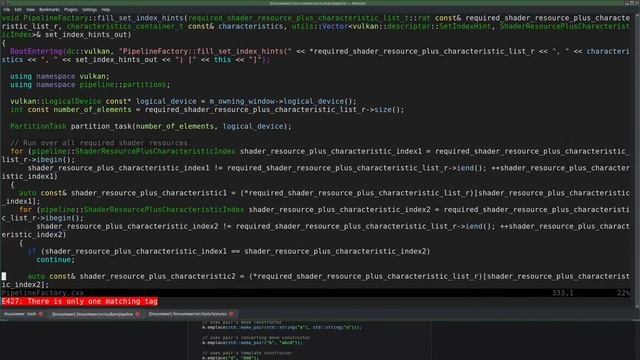Close the src/vulkan/pipeline tab
This screenshot has height=360, width=640.
(x=138, y=314)
